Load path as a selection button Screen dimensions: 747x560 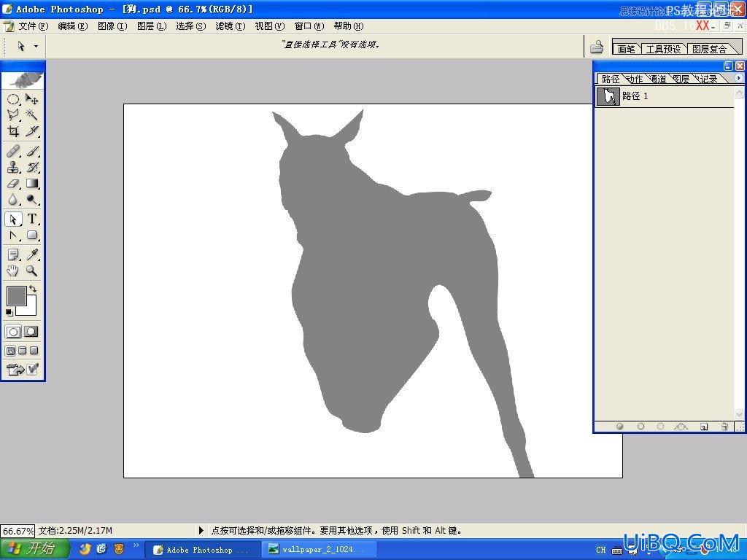[660, 427]
